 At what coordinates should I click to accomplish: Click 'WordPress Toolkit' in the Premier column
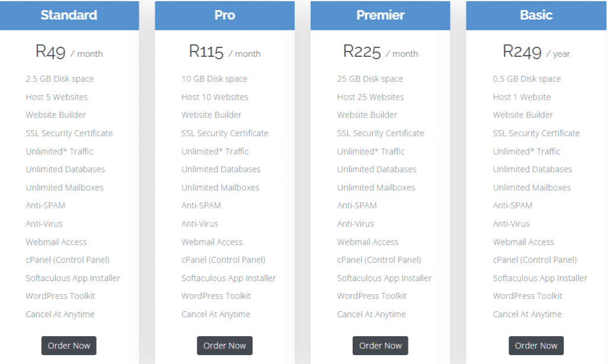tap(372, 296)
